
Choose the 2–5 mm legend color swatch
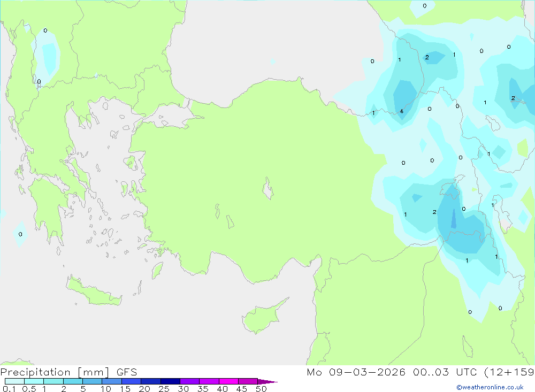pos(73,381)
